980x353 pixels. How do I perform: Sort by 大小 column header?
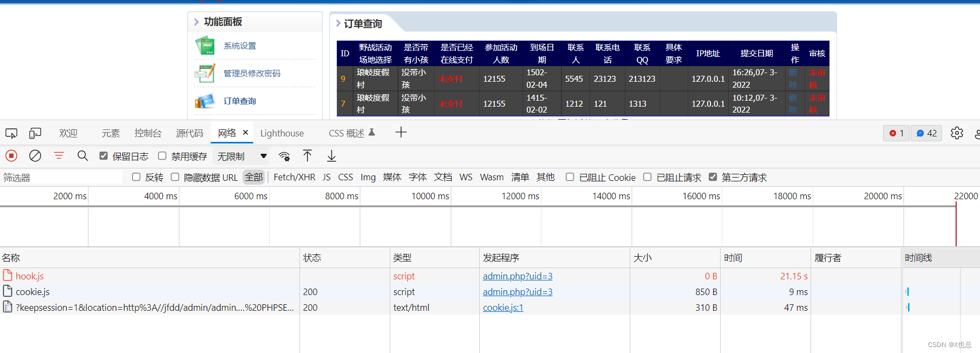675,258
